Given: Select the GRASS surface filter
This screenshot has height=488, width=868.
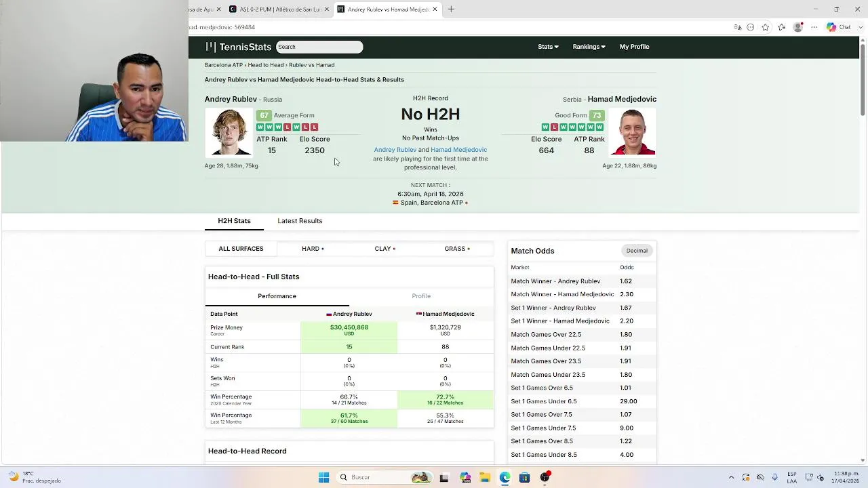Looking at the screenshot, I should pyautogui.click(x=457, y=249).
